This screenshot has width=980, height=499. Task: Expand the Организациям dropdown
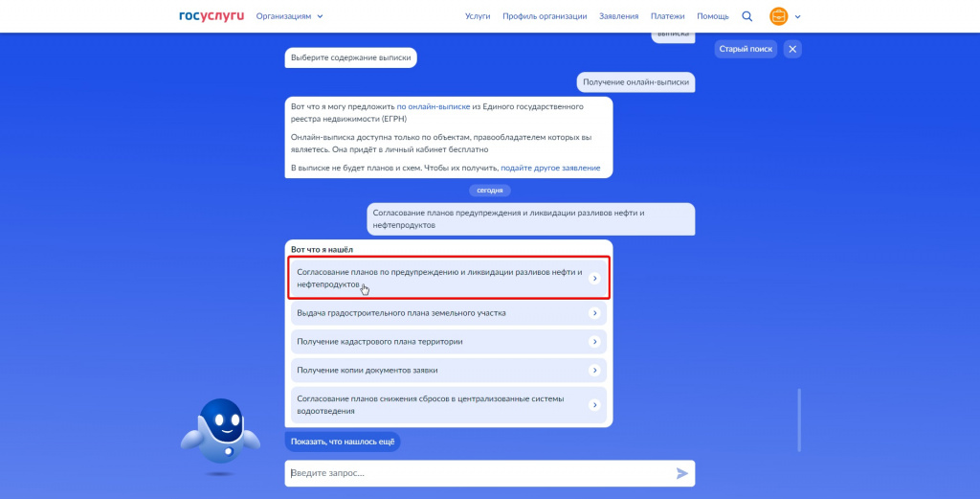289,16
